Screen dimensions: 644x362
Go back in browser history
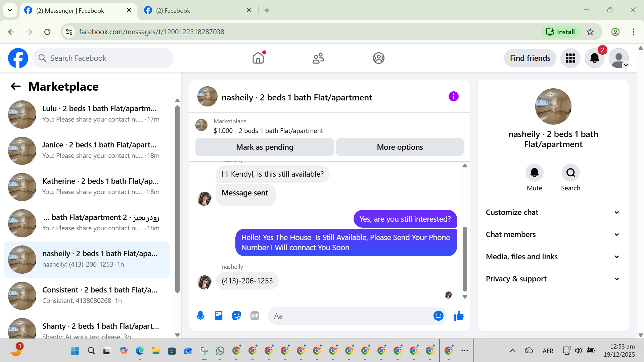(11, 32)
